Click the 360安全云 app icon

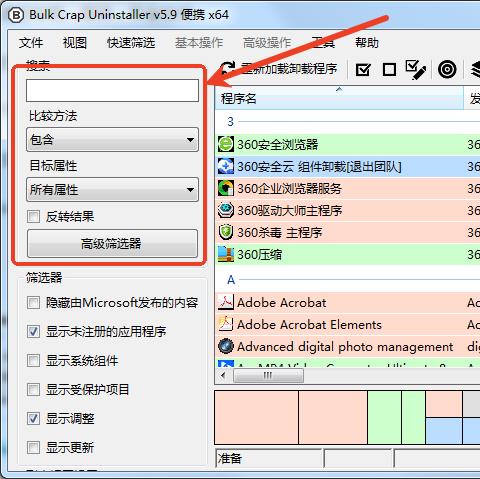pos(226,166)
